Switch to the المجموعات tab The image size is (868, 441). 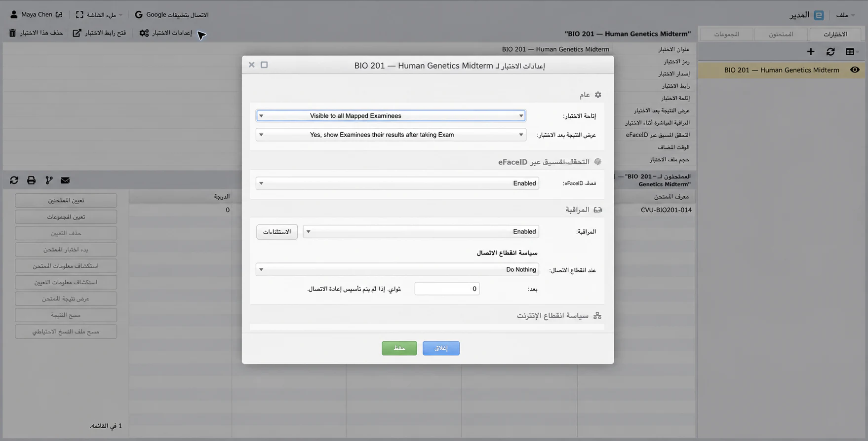727,34
